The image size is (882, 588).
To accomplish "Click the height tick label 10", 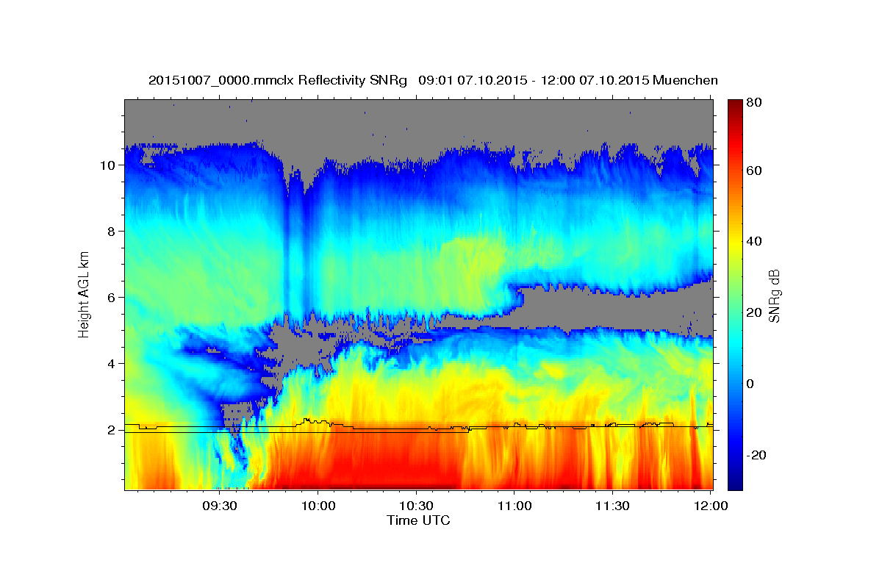I will pyautogui.click(x=107, y=165).
